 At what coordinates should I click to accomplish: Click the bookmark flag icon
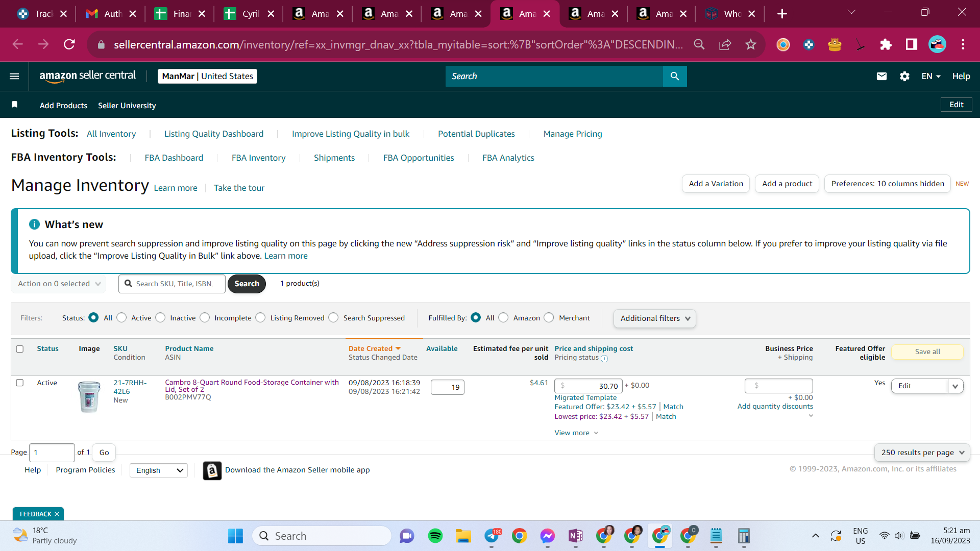(15, 105)
